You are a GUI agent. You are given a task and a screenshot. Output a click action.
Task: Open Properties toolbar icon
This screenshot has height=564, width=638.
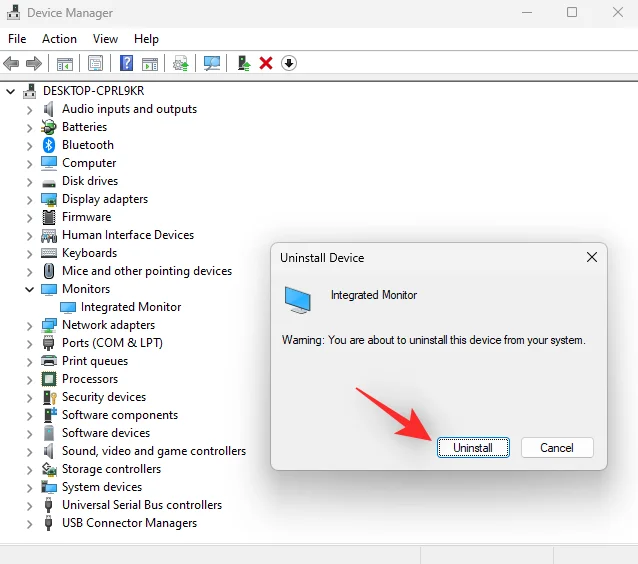95,63
